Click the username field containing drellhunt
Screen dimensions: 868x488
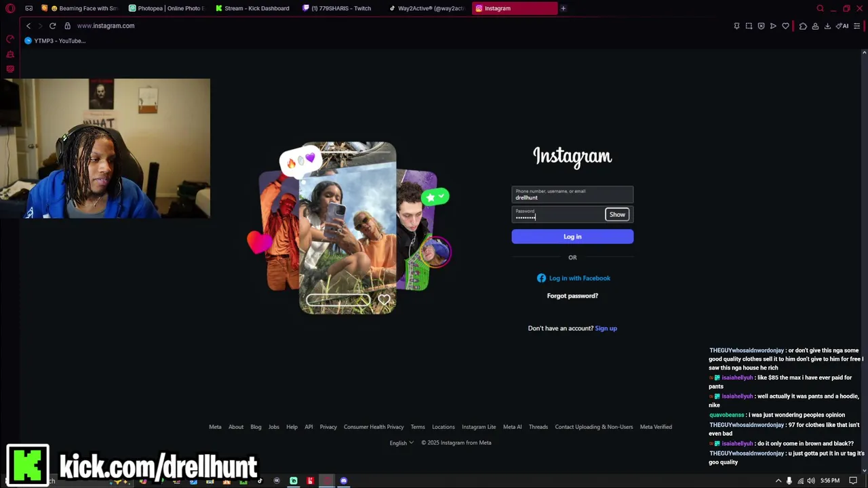coord(572,195)
